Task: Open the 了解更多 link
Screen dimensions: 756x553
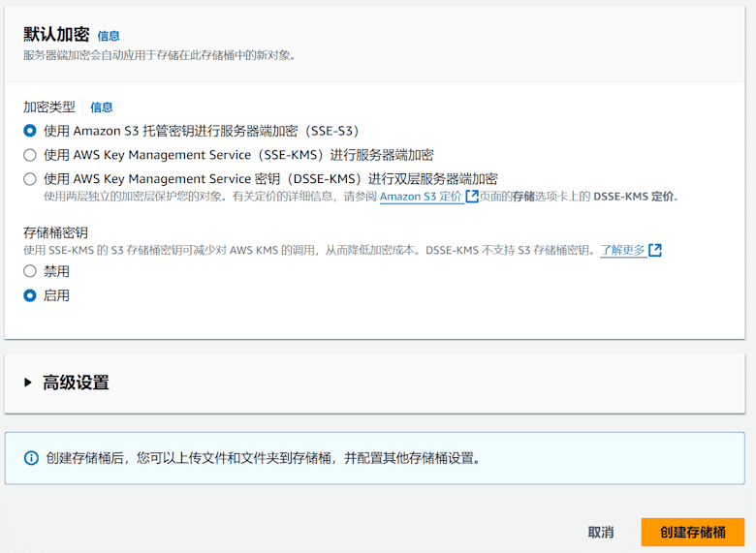Action: click(622, 250)
